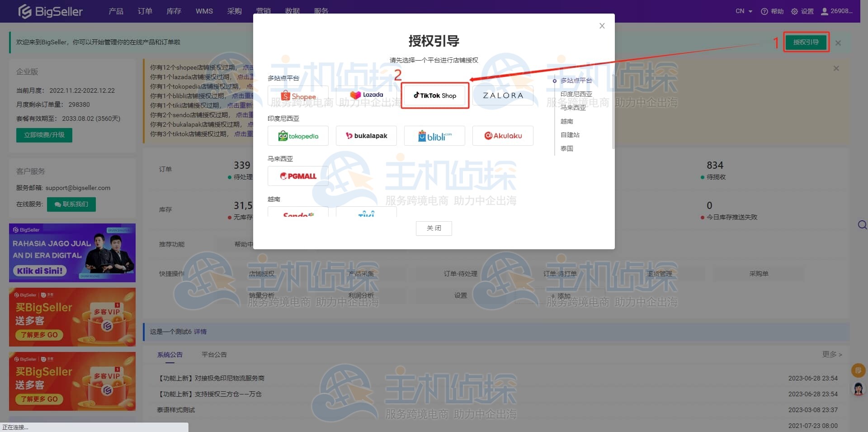The width and height of the screenshot is (868, 432).
Task: Choose the blibli platform icon
Action: tap(434, 135)
